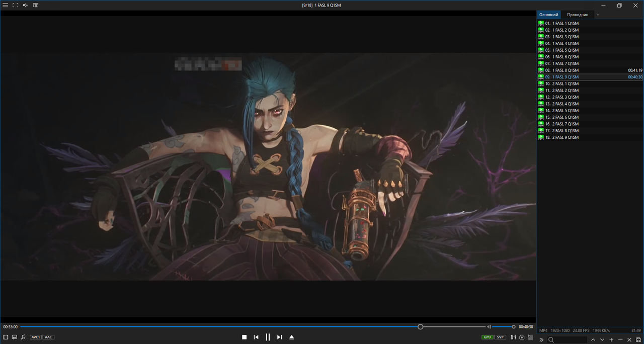The image size is (644, 344).
Task: Click the AAC audio codec badge
Action: pos(48,337)
